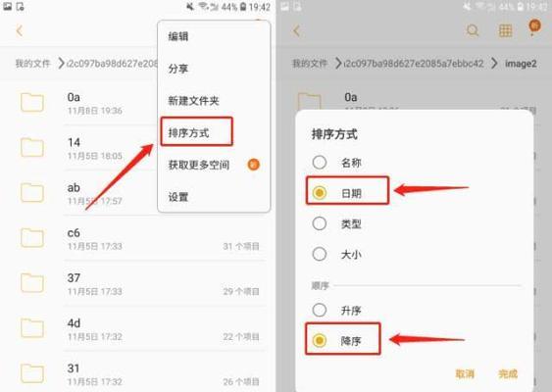Tap the search magnifier icon
This screenshot has height=392, width=552.
point(472,31)
